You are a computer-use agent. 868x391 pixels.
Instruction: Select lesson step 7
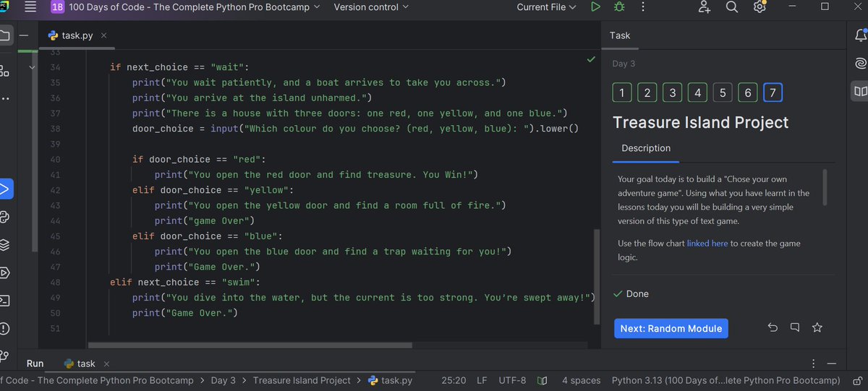coord(773,93)
